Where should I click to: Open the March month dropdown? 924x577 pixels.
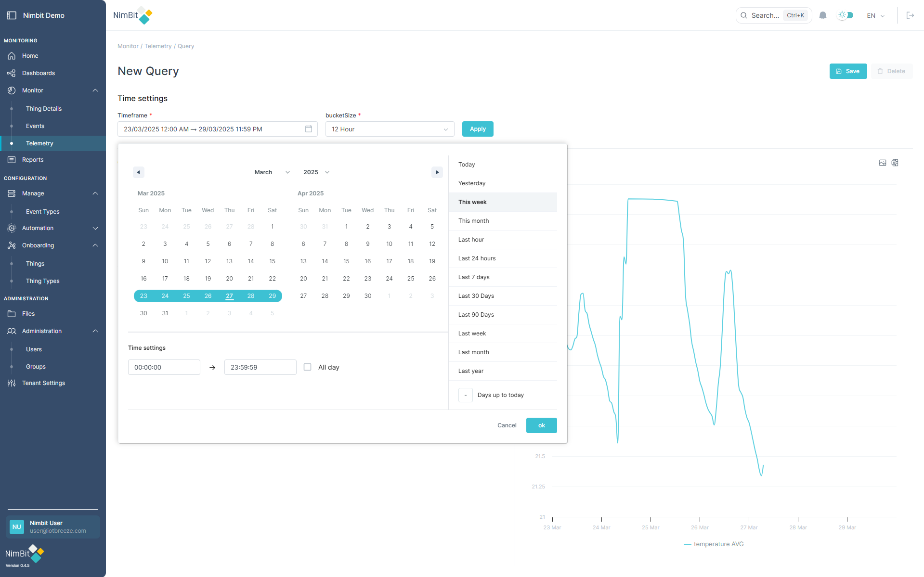272,172
